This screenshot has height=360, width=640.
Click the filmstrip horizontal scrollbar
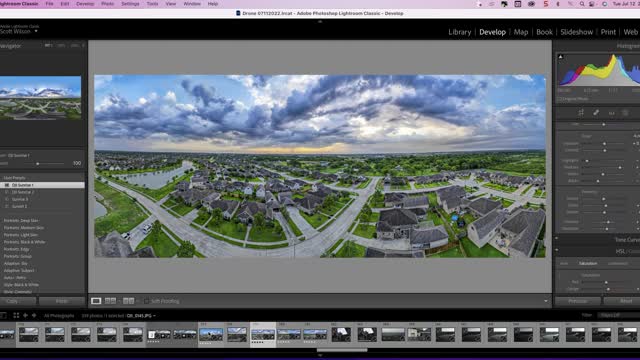pos(342,350)
